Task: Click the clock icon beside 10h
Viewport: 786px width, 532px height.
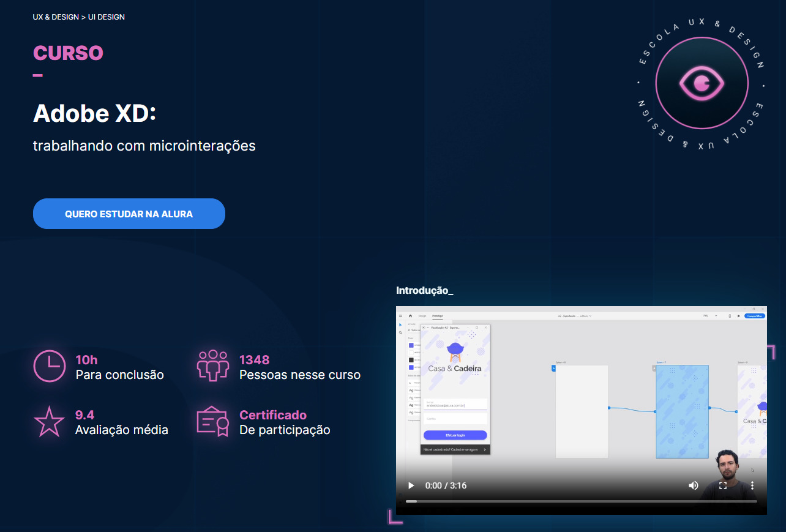Action: [x=49, y=366]
